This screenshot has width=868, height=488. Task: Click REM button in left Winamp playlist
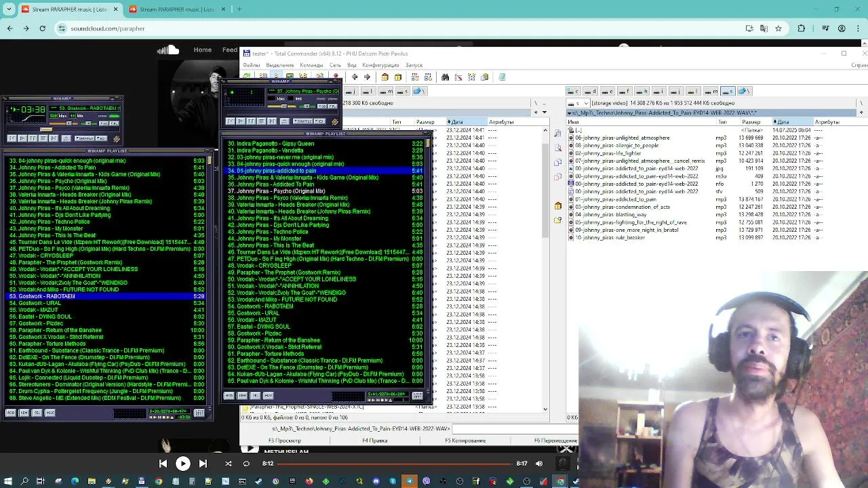point(24,412)
